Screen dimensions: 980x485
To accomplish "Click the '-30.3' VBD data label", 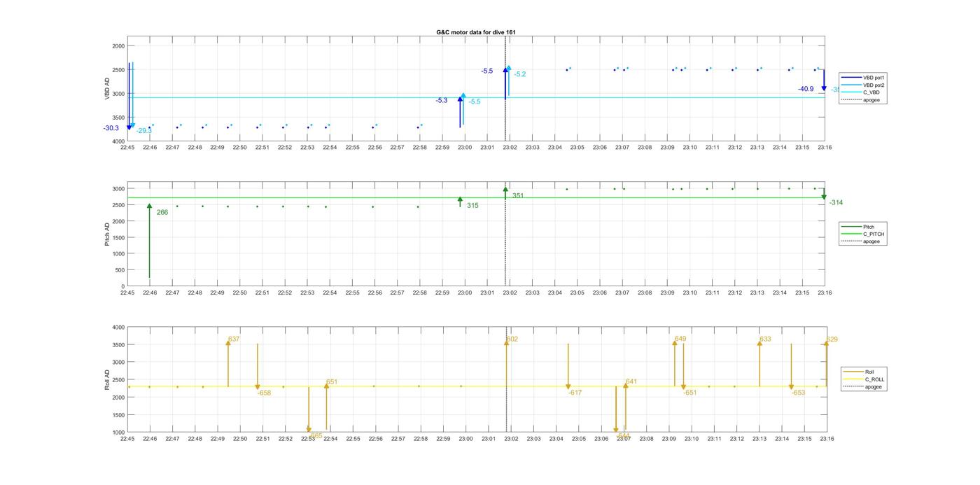I will (111, 128).
